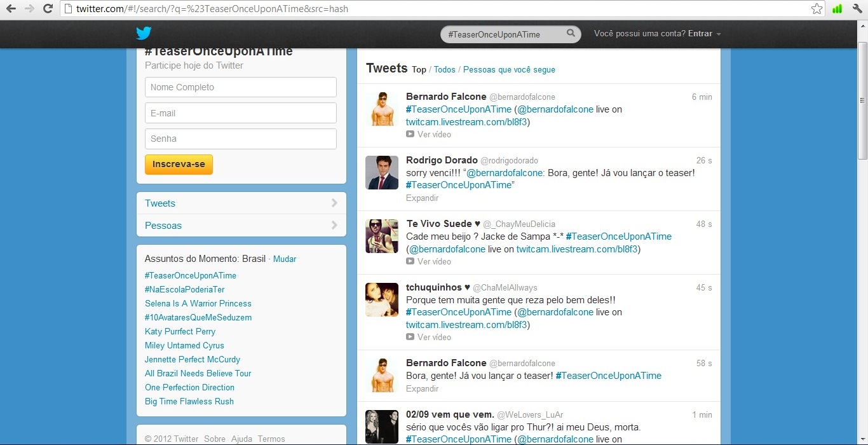Switch to Todos tweets tab
This screenshot has width=868, height=445.
pos(445,70)
